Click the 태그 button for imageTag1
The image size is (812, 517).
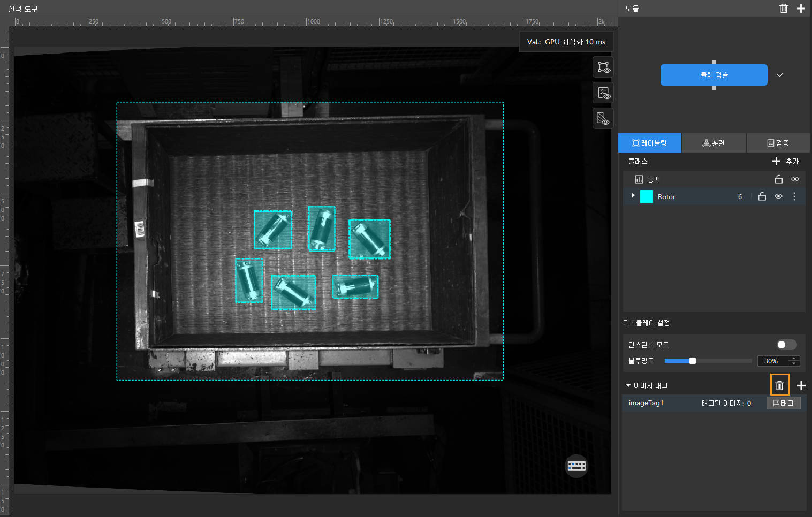784,403
